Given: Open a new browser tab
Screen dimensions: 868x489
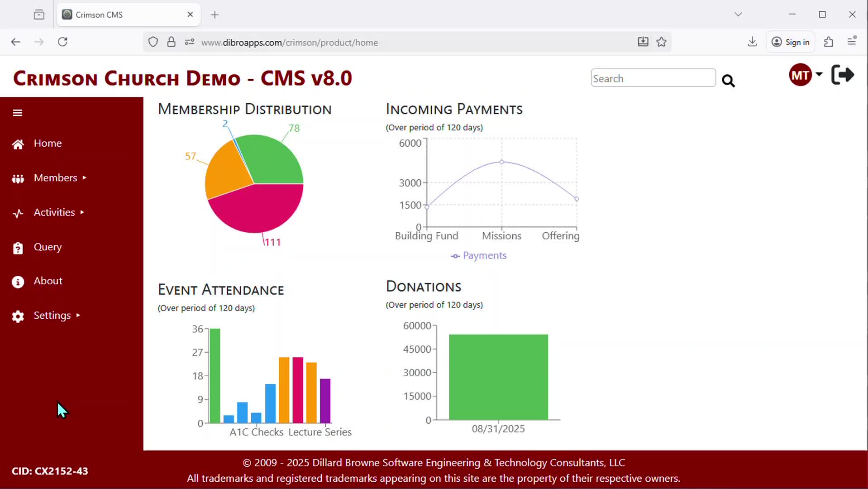Looking at the screenshot, I should click(x=215, y=15).
